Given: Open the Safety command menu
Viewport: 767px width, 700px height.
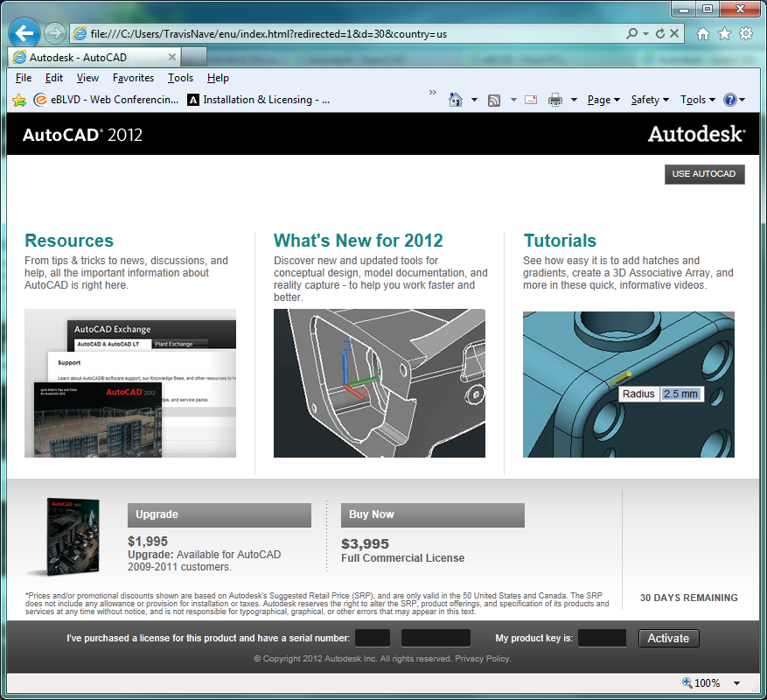Looking at the screenshot, I should [650, 100].
